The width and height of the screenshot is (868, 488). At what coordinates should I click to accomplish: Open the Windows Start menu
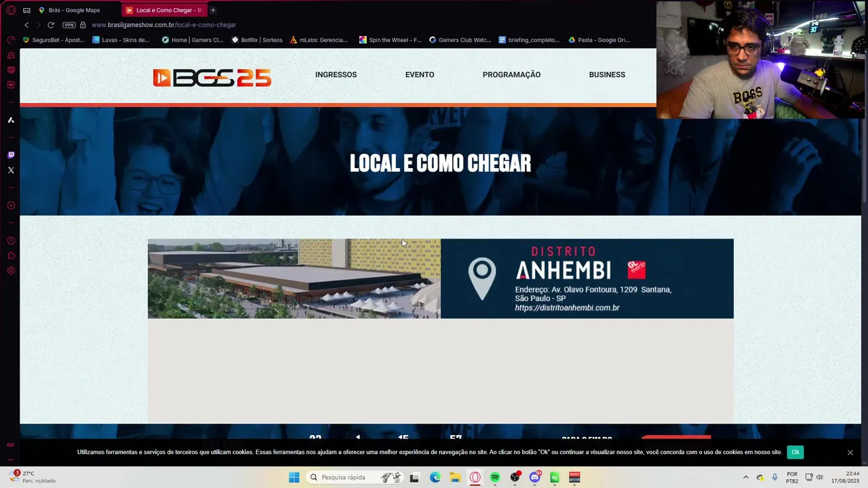coord(294,477)
